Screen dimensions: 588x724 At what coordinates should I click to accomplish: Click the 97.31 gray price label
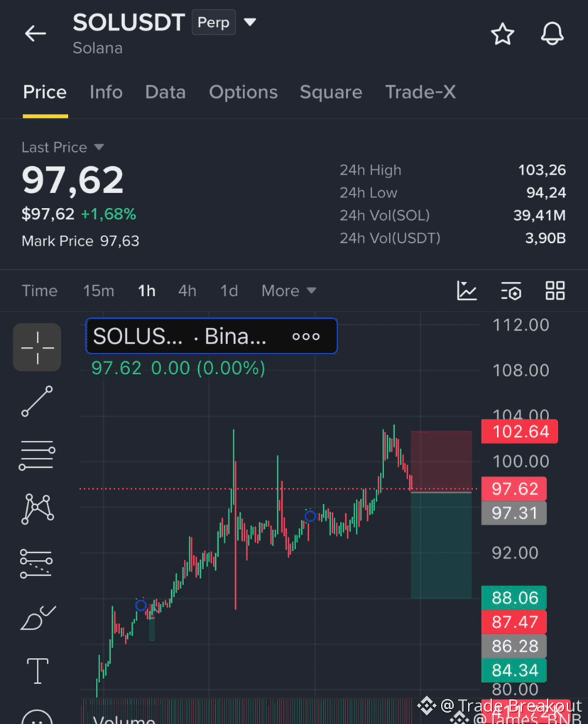514,513
